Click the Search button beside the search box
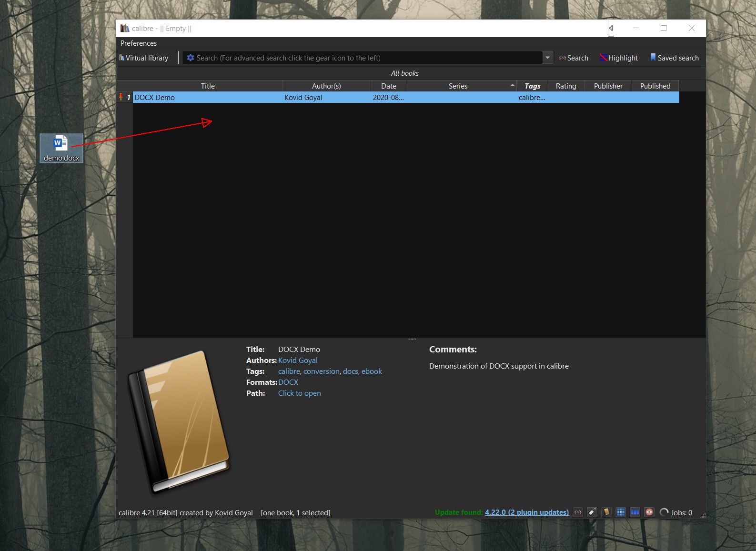The height and width of the screenshot is (551, 756). (x=574, y=58)
